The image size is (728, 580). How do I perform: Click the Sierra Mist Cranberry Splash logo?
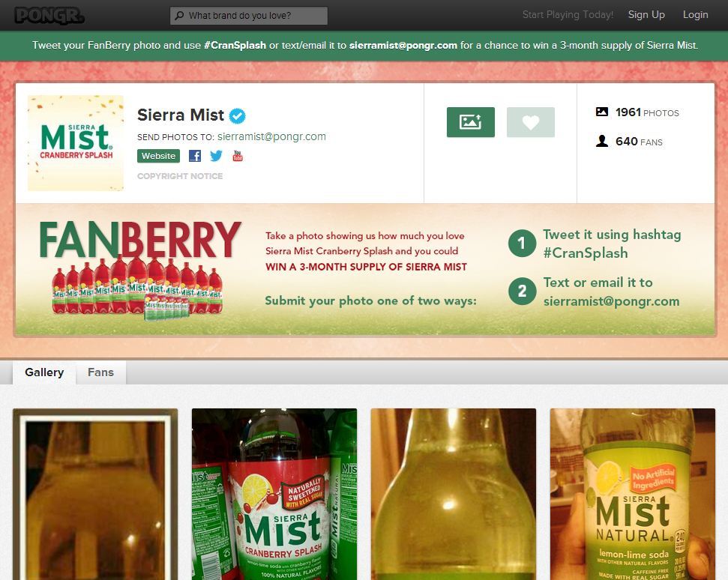(76, 143)
